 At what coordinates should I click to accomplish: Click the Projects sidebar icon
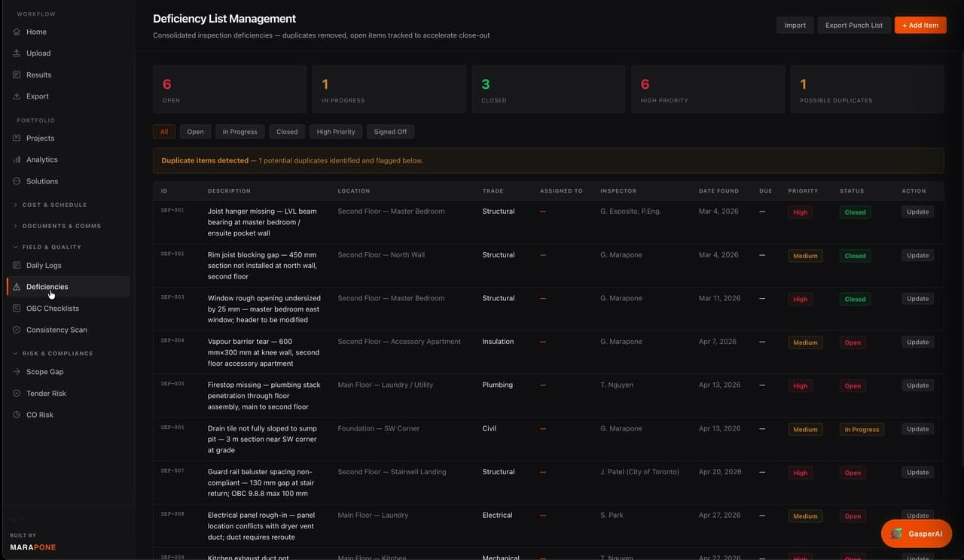point(17,138)
